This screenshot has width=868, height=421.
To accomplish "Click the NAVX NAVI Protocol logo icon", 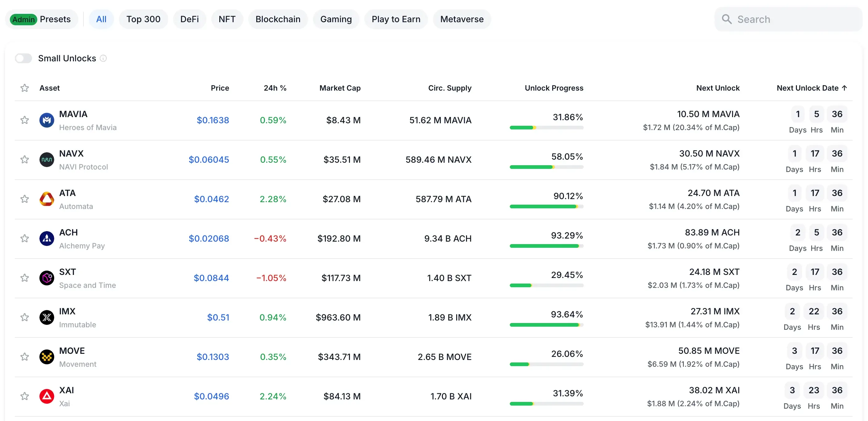I will [x=47, y=160].
